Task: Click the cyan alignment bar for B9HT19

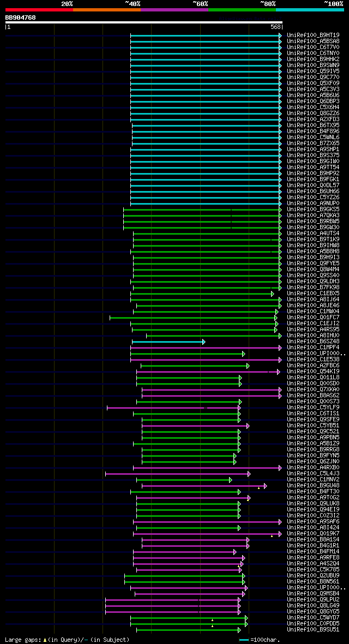Action: pos(206,35)
